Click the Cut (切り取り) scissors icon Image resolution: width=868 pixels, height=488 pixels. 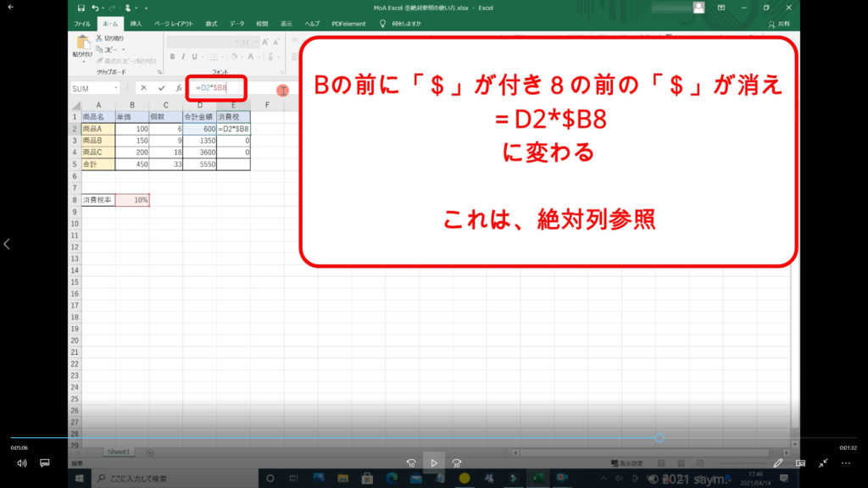(98, 38)
